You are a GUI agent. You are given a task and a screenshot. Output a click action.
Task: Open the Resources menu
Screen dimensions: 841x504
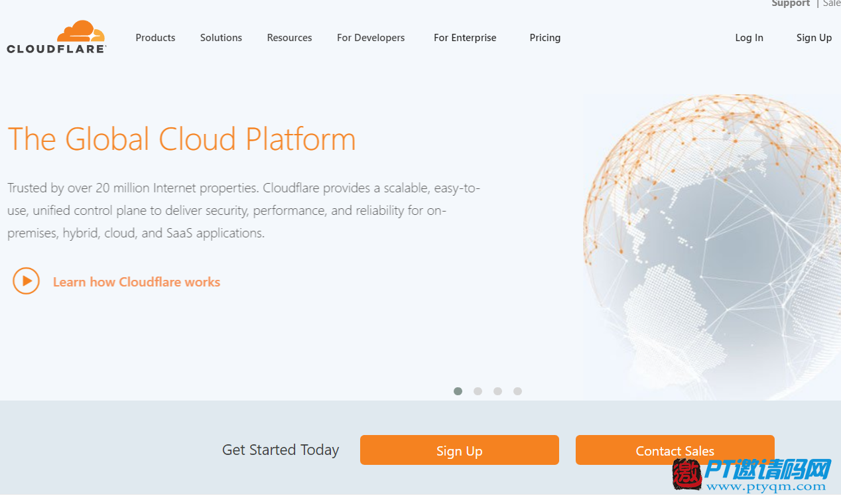point(289,38)
